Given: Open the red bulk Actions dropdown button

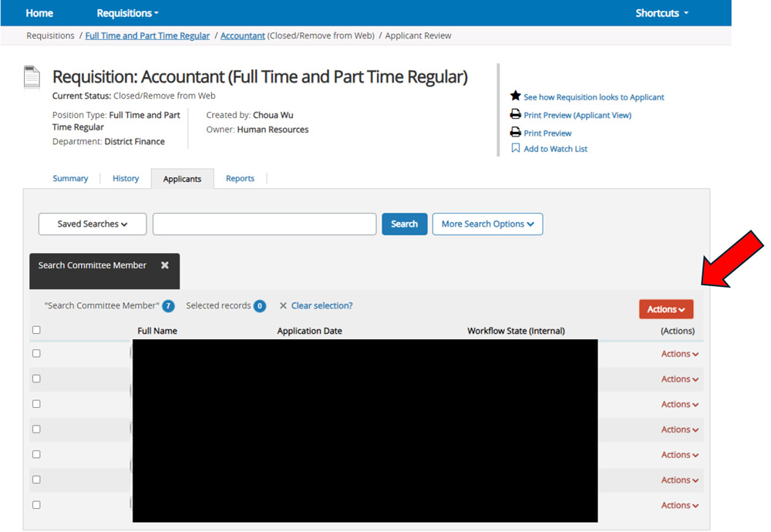Looking at the screenshot, I should (666, 309).
